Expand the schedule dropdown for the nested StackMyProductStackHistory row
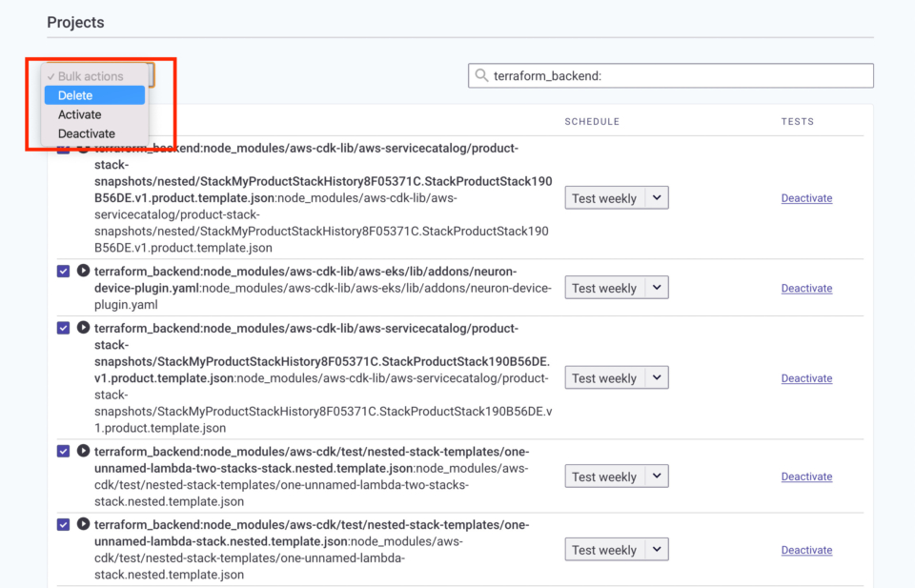Screen dimensions: 915x588 (x=617, y=198)
